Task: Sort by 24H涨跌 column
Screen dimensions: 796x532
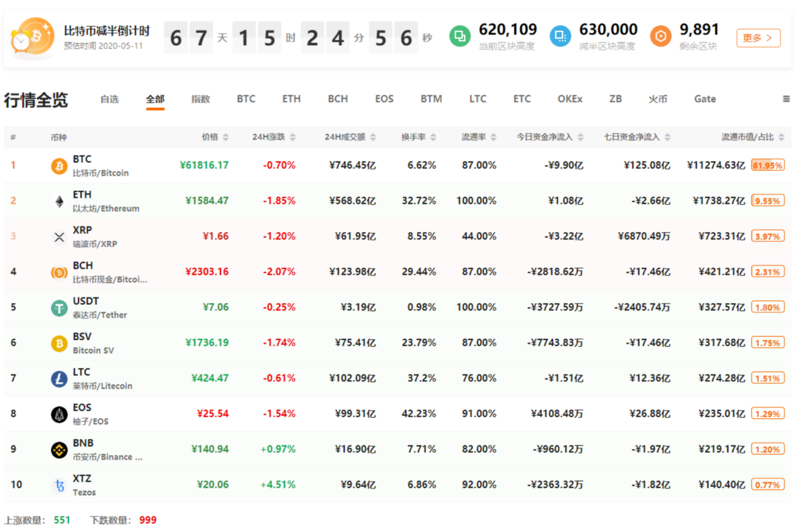Action: point(274,137)
